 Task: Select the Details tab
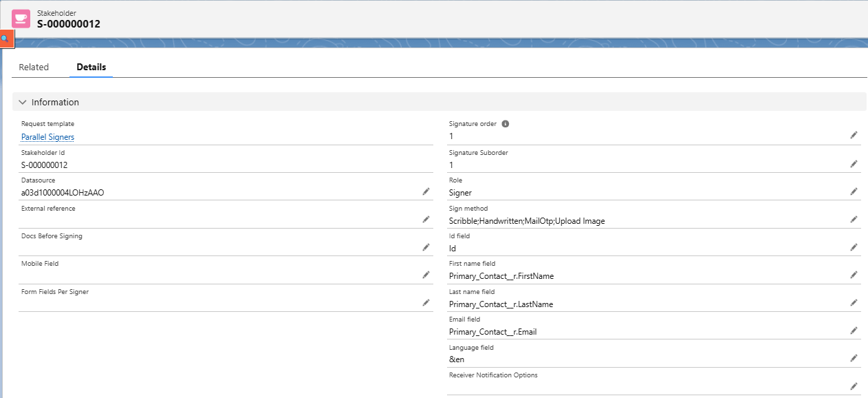[91, 67]
